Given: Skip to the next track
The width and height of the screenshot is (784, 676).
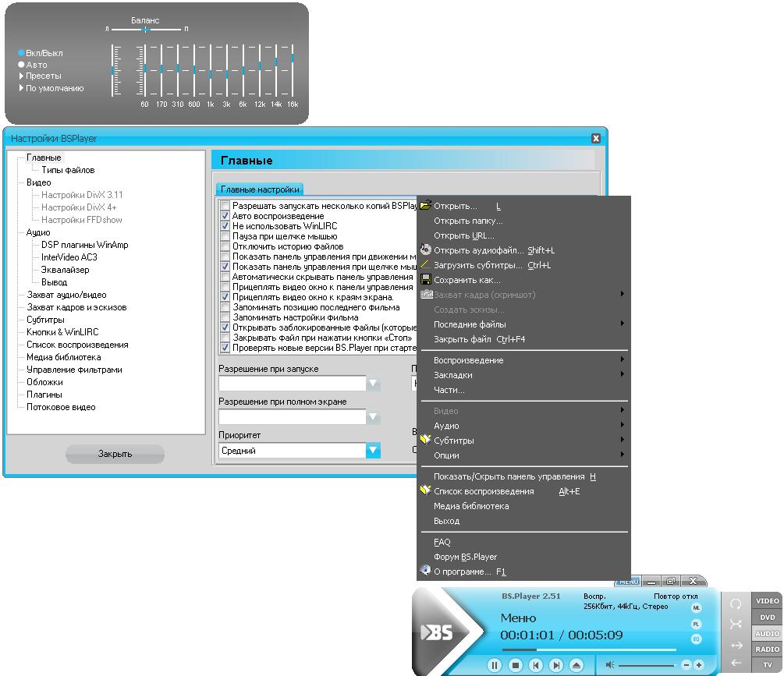Looking at the screenshot, I should [x=556, y=665].
